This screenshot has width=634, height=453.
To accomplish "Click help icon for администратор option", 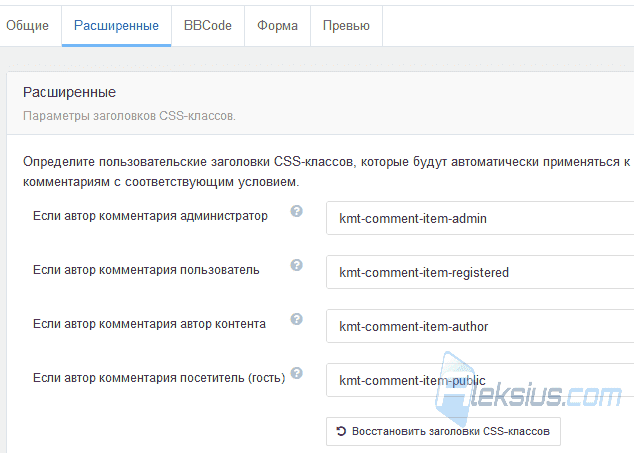I will (x=296, y=211).
